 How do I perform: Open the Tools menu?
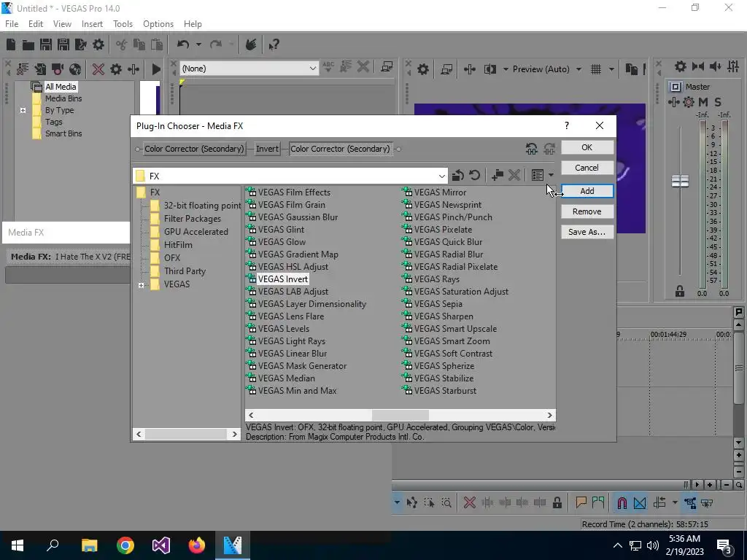click(x=123, y=24)
